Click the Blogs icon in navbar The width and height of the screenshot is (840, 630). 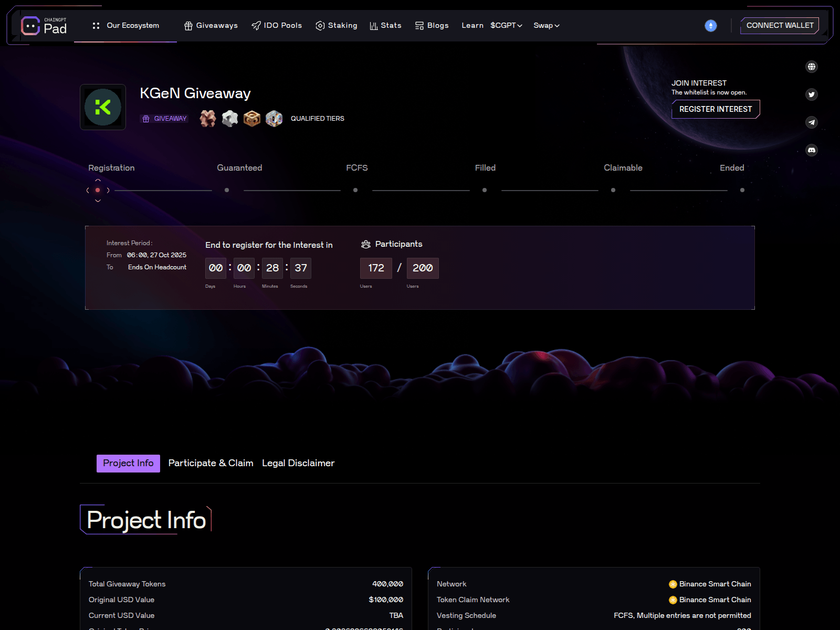(419, 26)
